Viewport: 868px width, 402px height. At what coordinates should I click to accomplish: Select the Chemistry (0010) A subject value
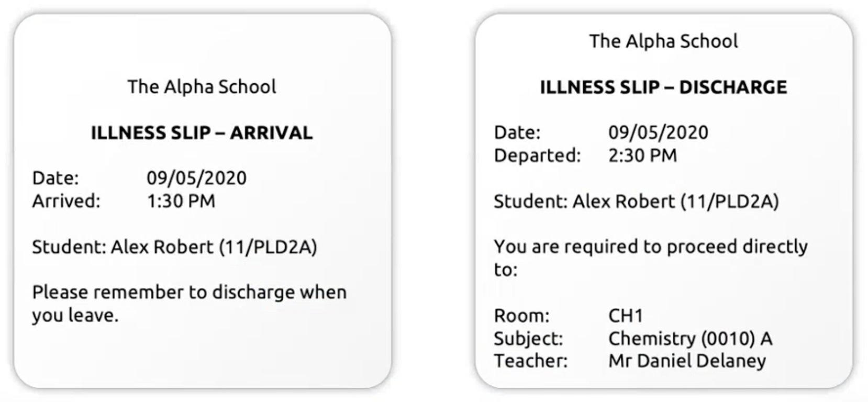tap(690, 339)
